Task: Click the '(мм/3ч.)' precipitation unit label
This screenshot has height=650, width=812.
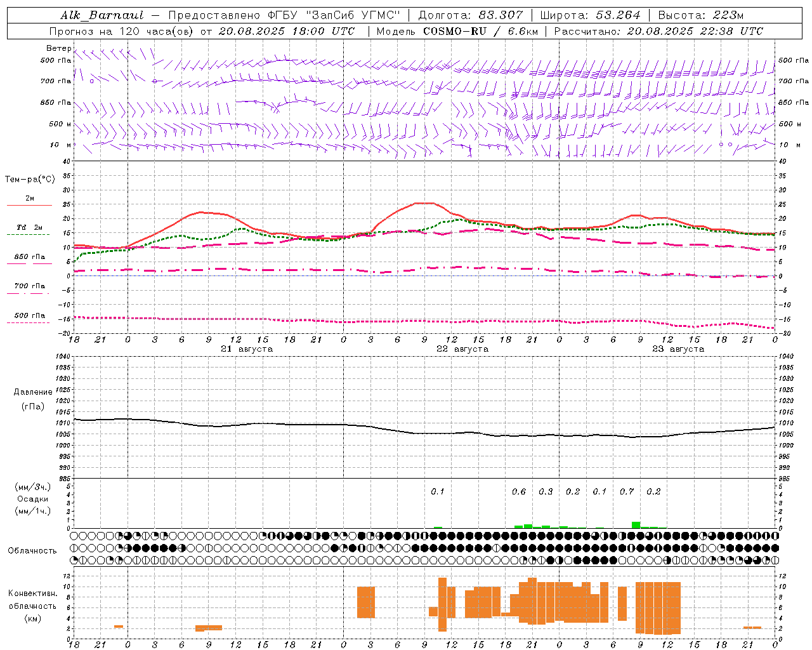Action: 32,487
